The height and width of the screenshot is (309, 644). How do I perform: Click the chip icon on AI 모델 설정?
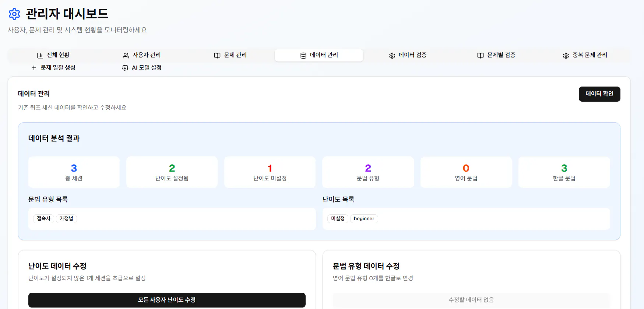pos(125,68)
